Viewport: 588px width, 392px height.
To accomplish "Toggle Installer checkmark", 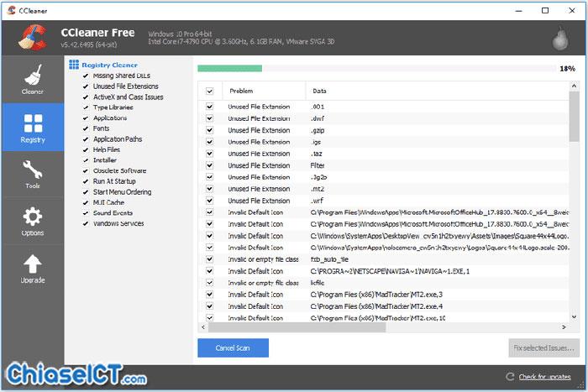I will click(x=86, y=160).
